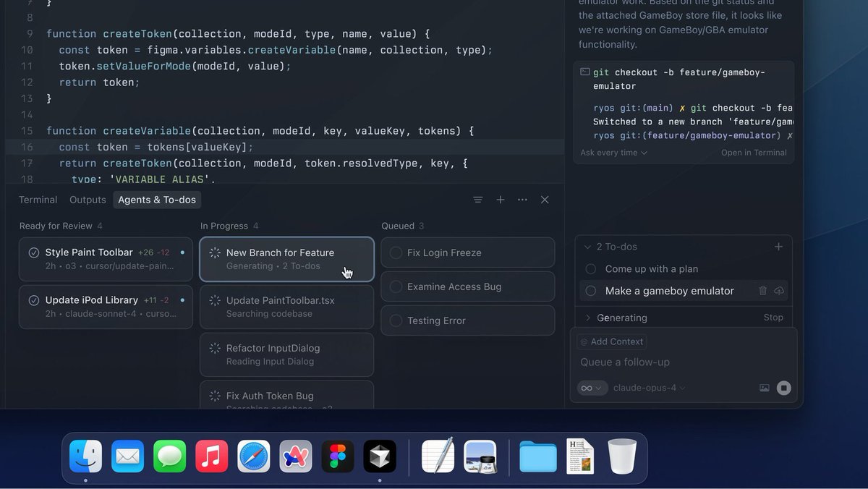
Task: Open the Music app in the dock
Action: point(211,456)
